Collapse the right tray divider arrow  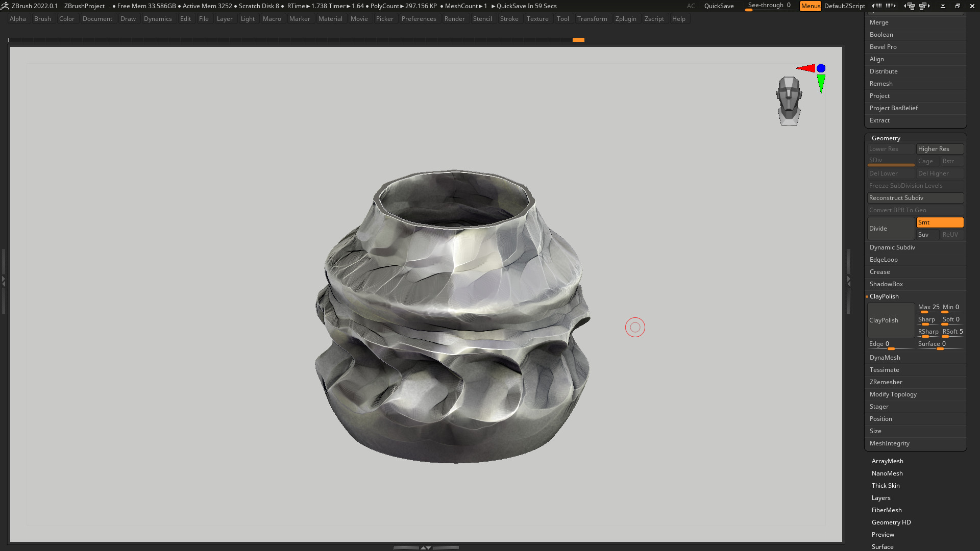click(849, 281)
